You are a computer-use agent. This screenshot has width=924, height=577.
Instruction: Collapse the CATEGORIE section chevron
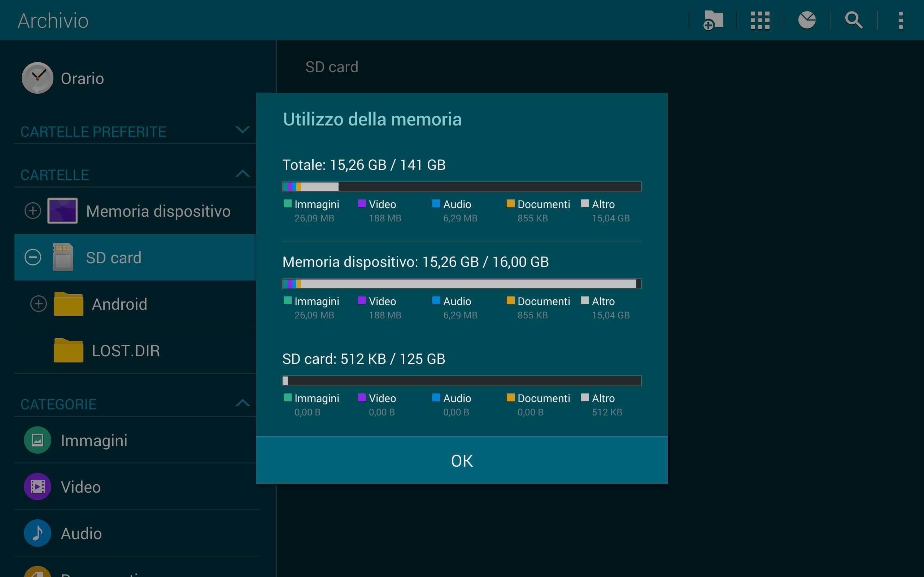coord(243,403)
